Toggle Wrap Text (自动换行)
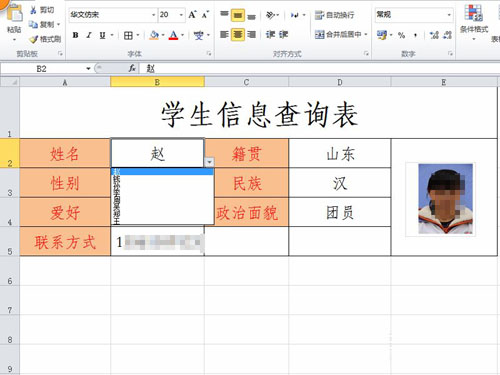The image size is (500, 375). pos(335,15)
